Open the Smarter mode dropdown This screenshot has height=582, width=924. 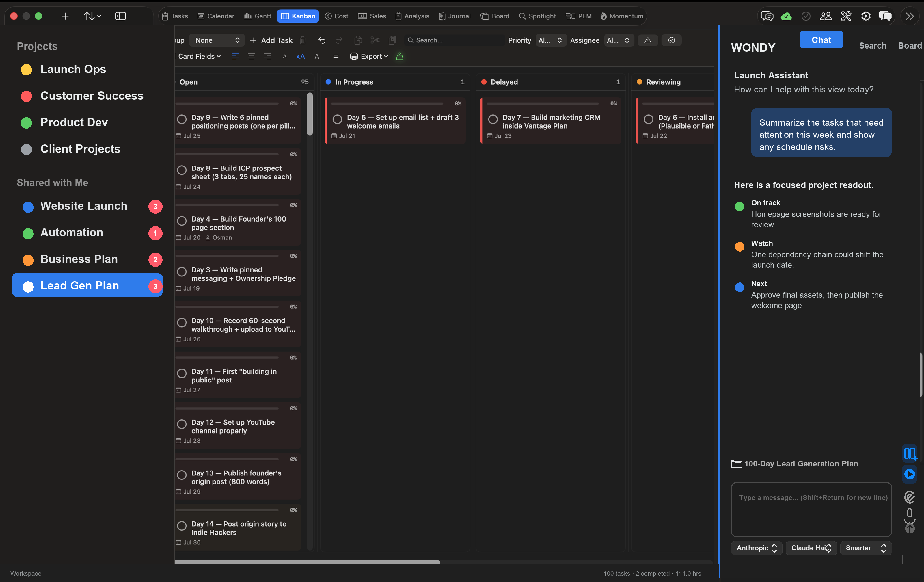point(866,548)
